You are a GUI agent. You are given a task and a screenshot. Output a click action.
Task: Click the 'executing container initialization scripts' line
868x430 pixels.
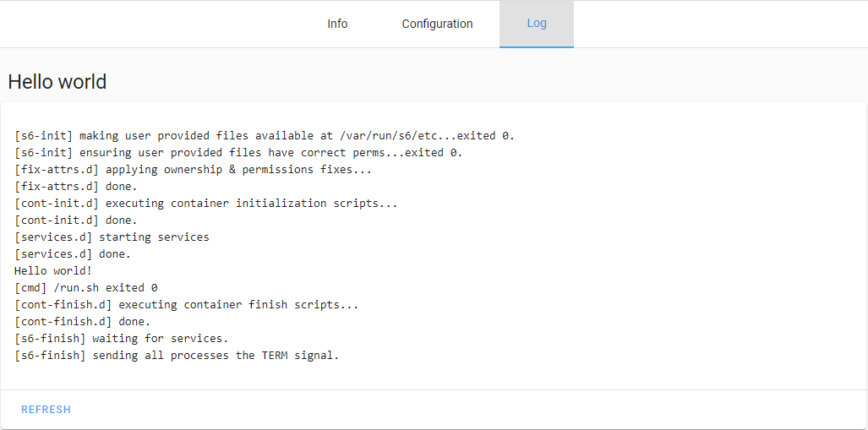tap(205, 204)
